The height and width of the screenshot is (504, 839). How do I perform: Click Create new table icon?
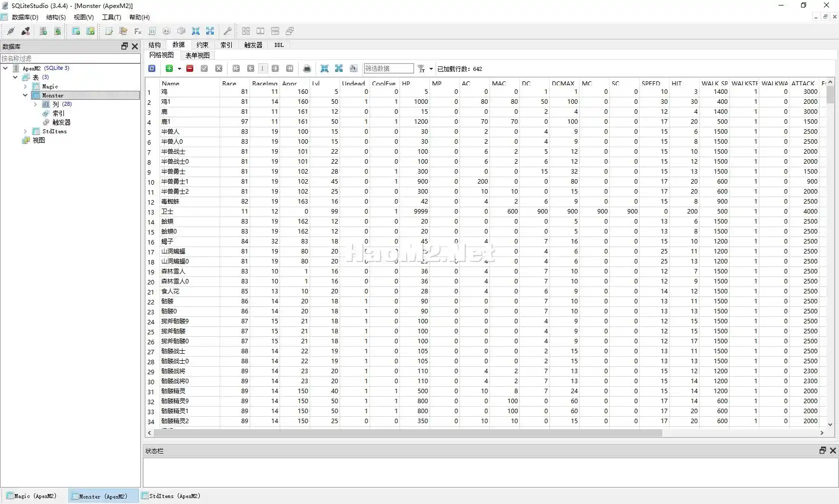[76, 31]
